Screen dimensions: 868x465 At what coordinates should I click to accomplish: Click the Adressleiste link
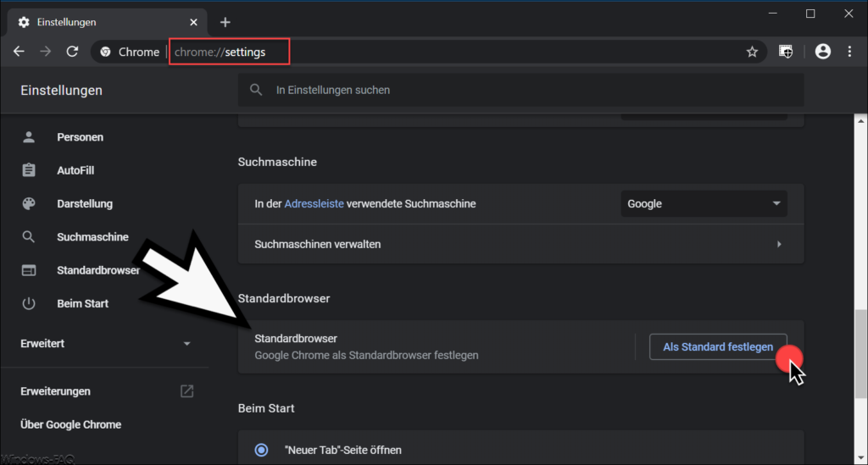314,204
